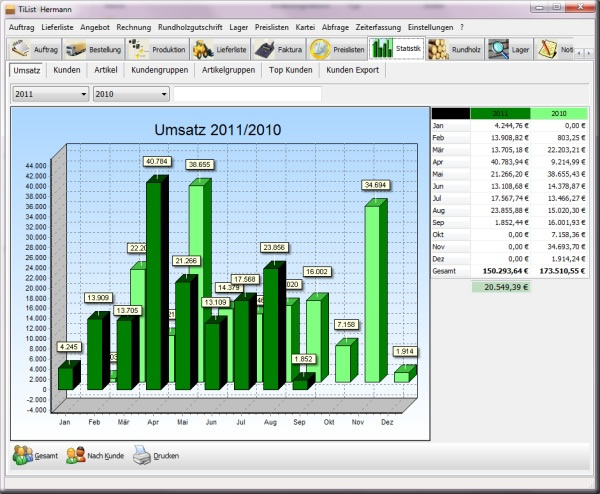Open the Notizen notepad icon
The height and width of the screenshot is (494, 600).
click(547, 49)
